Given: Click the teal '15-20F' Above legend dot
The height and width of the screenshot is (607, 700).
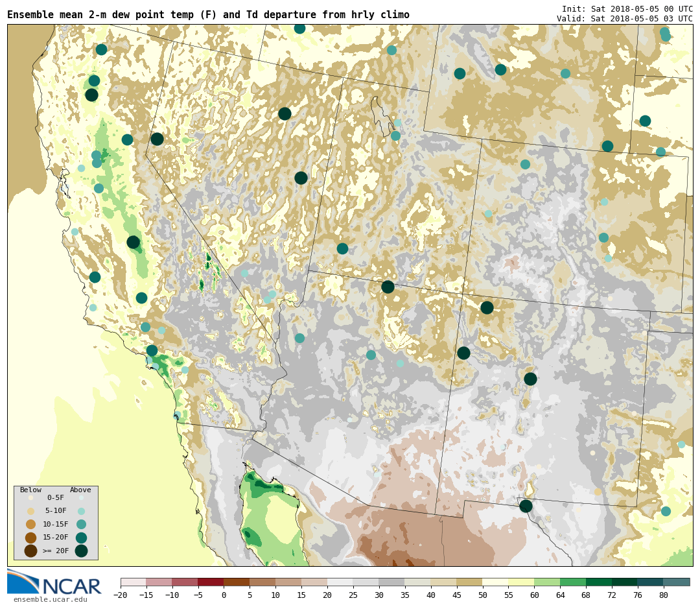Looking at the screenshot, I should click(x=81, y=538).
